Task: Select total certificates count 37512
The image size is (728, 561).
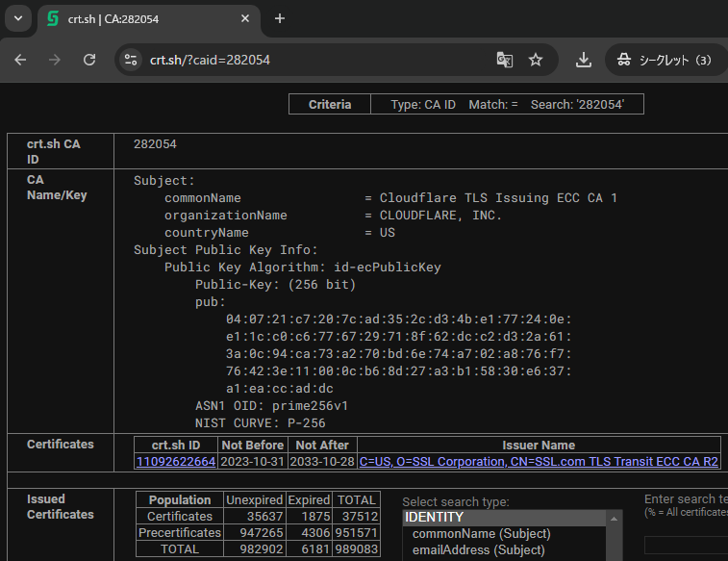Action: 360,517
